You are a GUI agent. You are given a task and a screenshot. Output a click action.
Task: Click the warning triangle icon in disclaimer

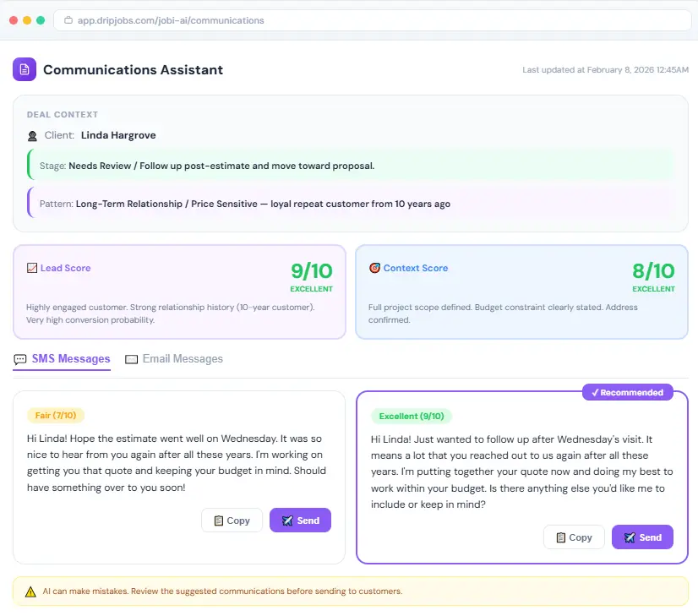click(x=30, y=591)
